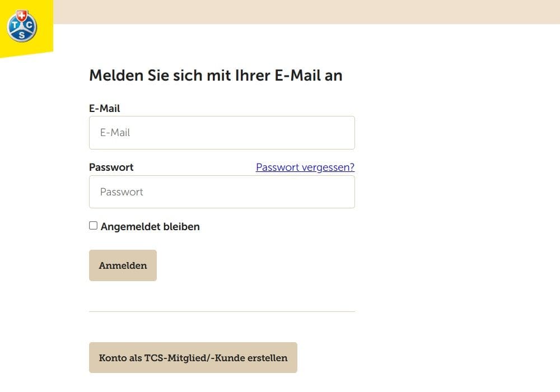
Task: Focus the Passwort input field
Action: 222,192
